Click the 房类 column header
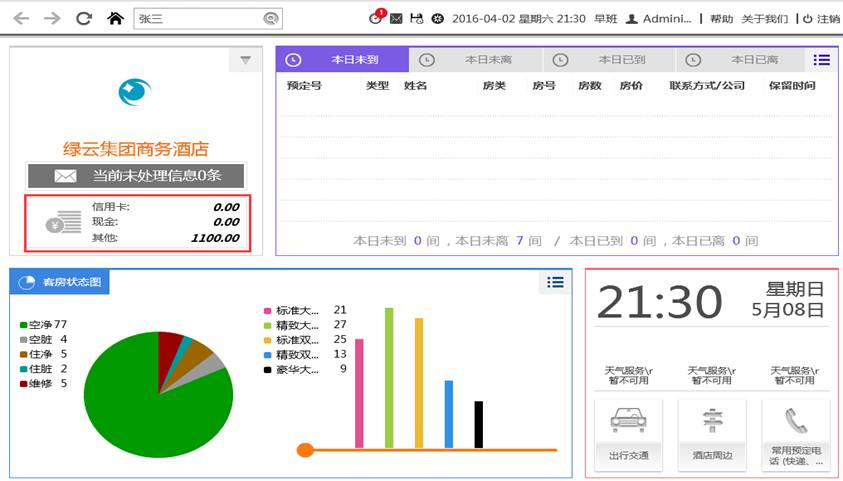Image resolution: width=843 pixels, height=481 pixels. (494, 85)
